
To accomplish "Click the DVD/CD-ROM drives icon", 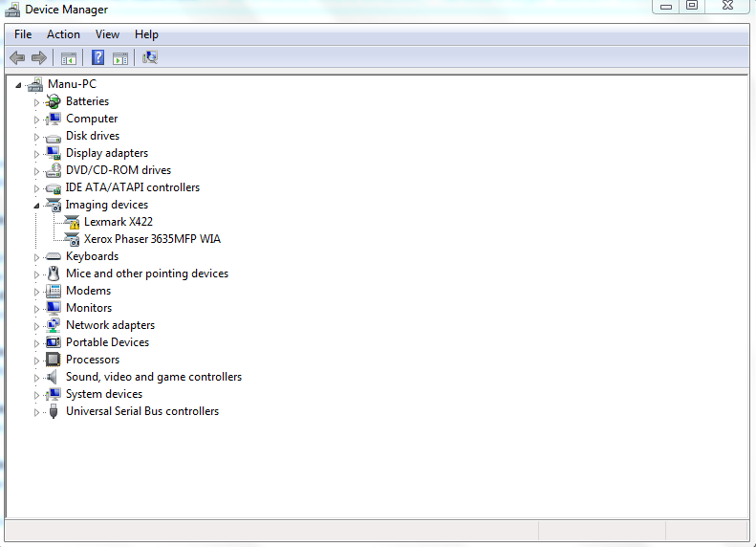I will [x=53, y=170].
